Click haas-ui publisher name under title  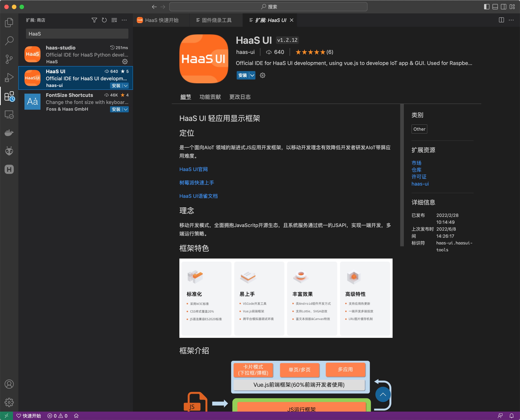[x=245, y=52]
